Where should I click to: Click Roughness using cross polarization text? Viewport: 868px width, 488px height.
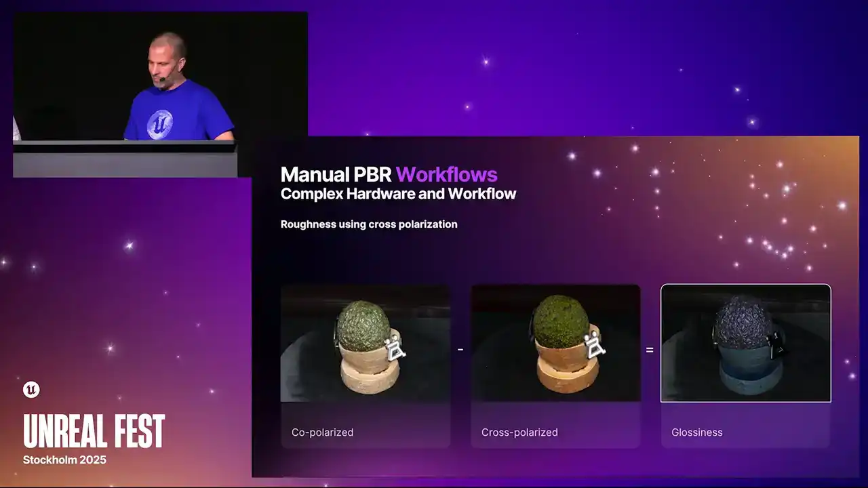click(369, 224)
